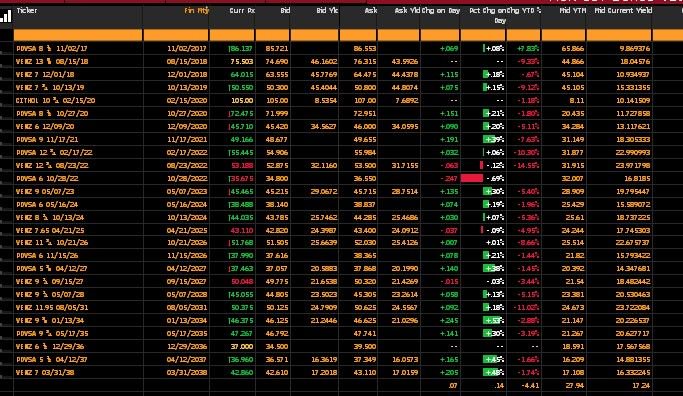683x396 pixels.
Task: Select the CITHOL 10 ¾ 02/15/20 ticker
Action: pyautogui.click(x=55, y=101)
